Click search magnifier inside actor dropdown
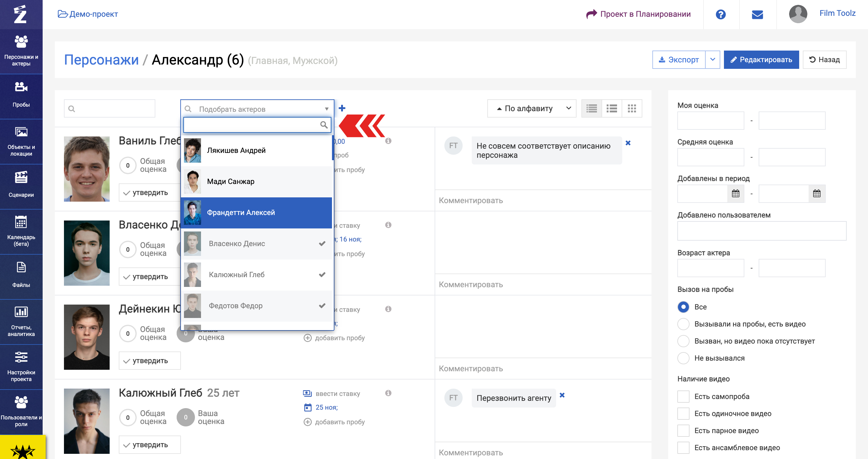 click(x=323, y=125)
